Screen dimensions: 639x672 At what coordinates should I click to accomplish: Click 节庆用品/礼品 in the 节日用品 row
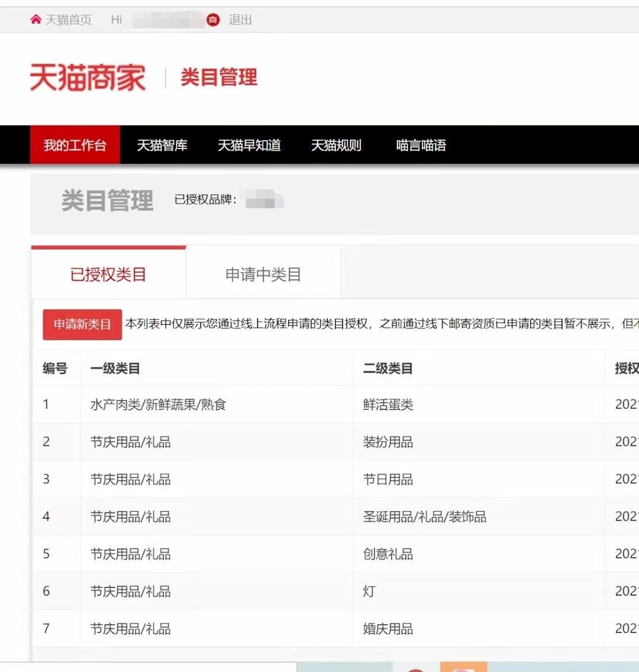click(x=130, y=479)
